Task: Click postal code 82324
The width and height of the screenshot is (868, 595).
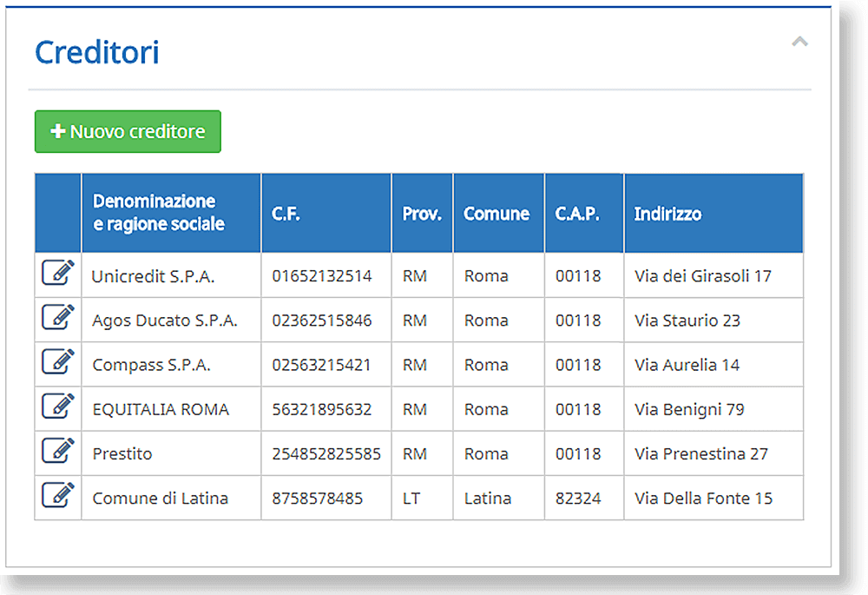Action: (578, 498)
